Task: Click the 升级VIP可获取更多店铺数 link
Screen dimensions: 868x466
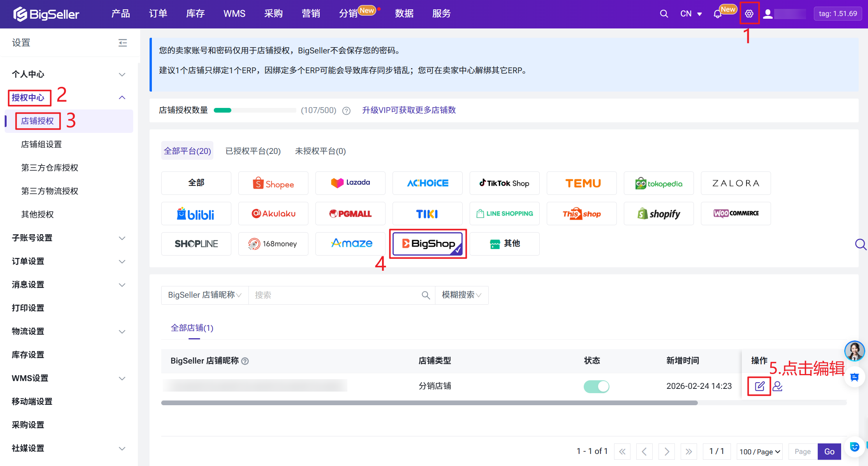Action: [x=409, y=110]
